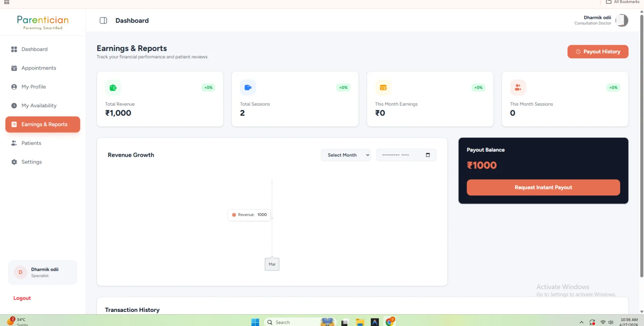Open Patients page from sidebar

pos(31,143)
